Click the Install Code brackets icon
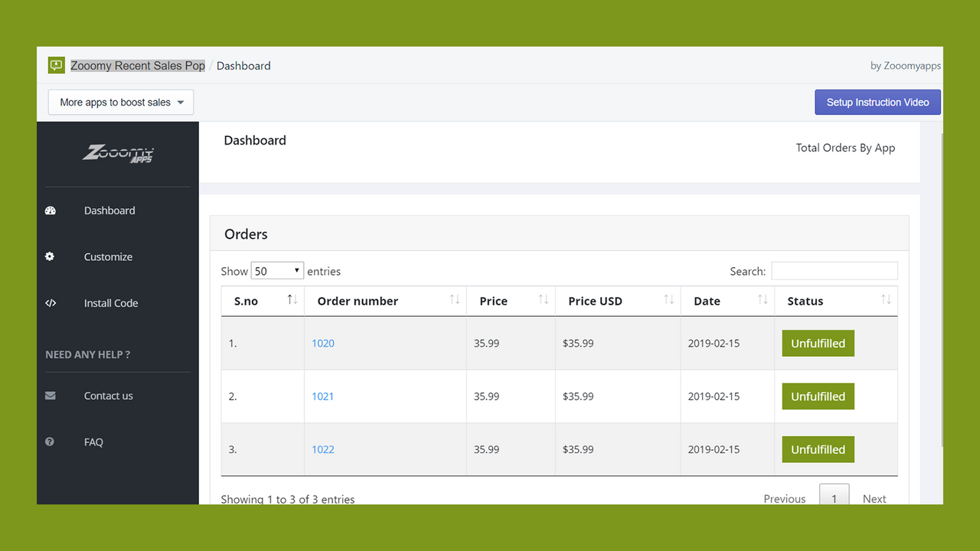The height and width of the screenshot is (551, 980). [x=51, y=303]
